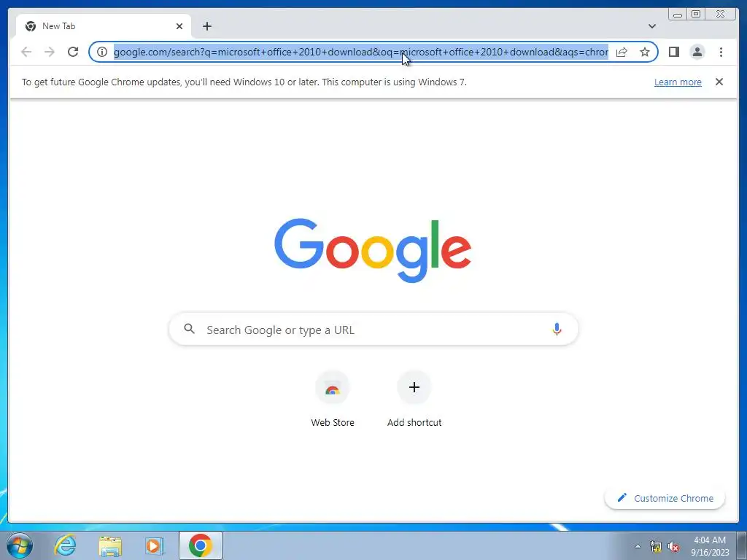
Task: Toggle the Chrome side panel icon
Action: [673, 52]
